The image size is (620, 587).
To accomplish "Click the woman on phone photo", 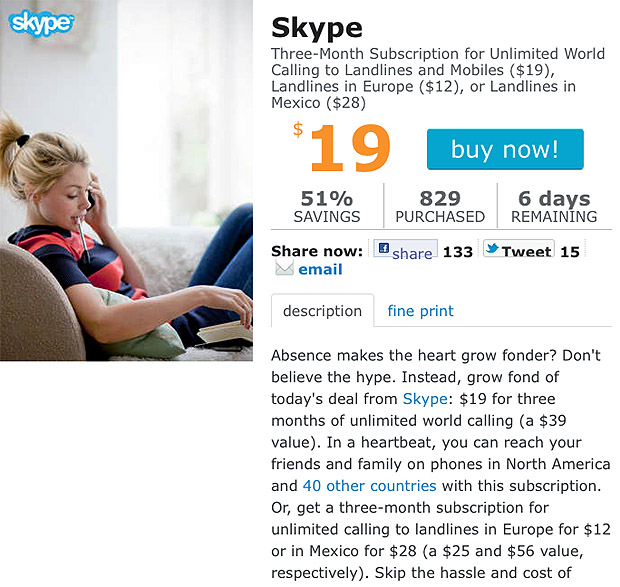I will [126, 180].
